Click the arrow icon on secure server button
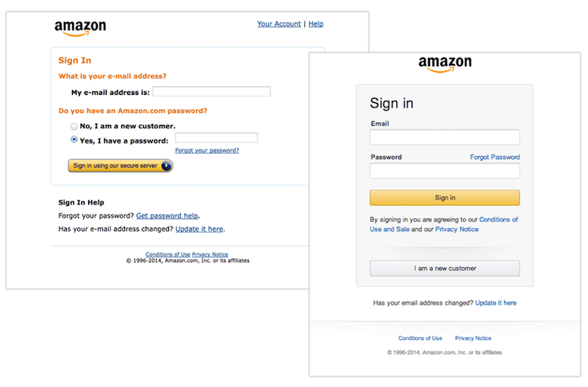588x387 pixels. (x=166, y=166)
